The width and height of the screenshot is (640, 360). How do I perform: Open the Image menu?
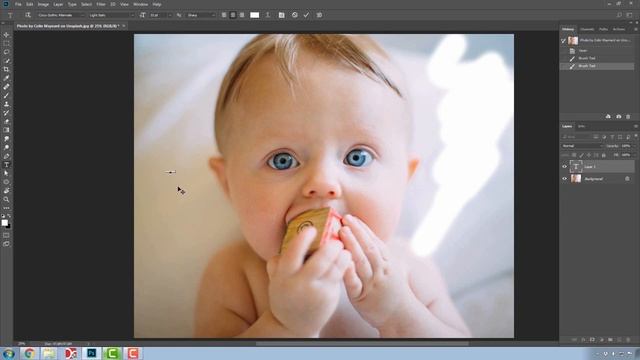point(43,4)
